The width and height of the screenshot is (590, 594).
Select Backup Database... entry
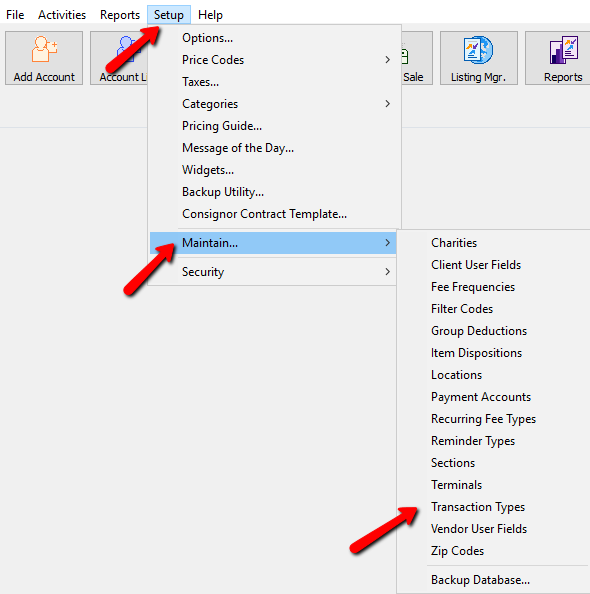click(x=480, y=580)
